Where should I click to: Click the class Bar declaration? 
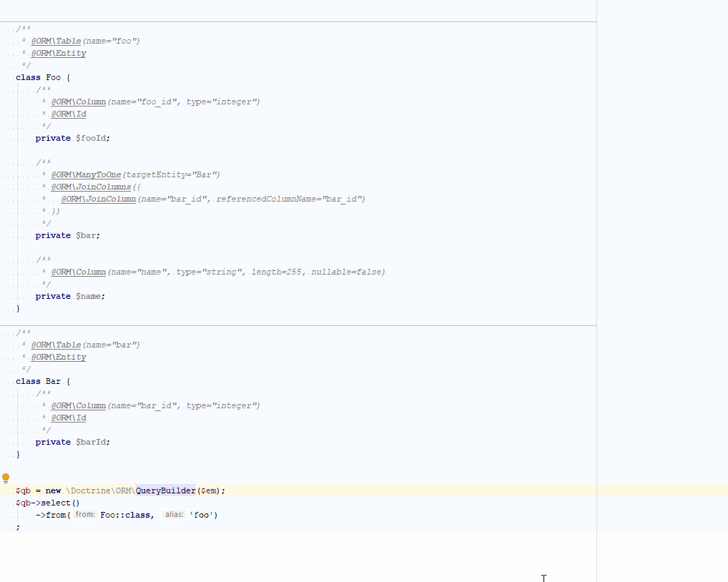[x=43, y=381]
